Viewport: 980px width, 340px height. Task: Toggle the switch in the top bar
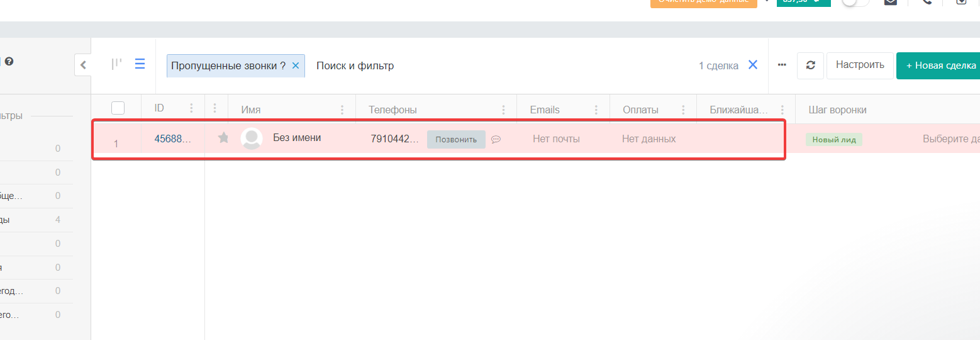[x=855, y=1]
